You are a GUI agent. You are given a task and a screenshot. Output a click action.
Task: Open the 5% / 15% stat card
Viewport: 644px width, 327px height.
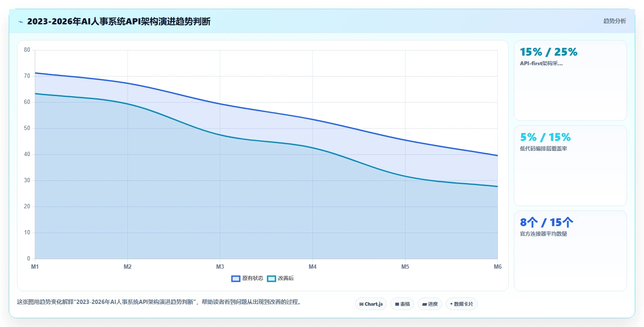pos(570,166)
